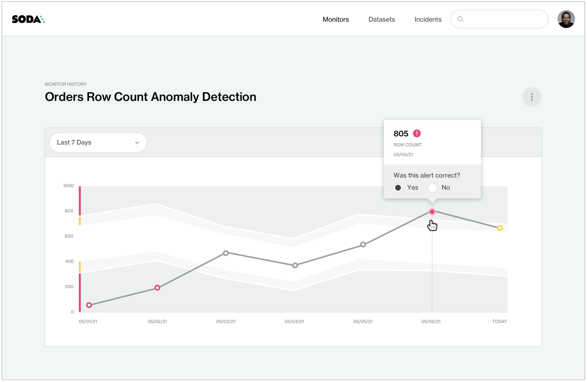Expand the Last 7 Days dropdown
This screenshot has height=382, width=588.
pos(98,143)
